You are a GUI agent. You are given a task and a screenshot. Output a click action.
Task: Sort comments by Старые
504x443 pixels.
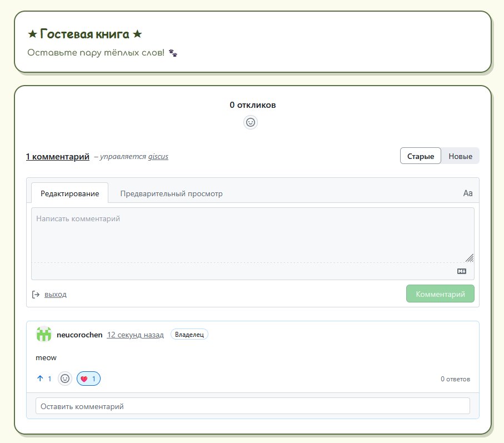[421, 156]
